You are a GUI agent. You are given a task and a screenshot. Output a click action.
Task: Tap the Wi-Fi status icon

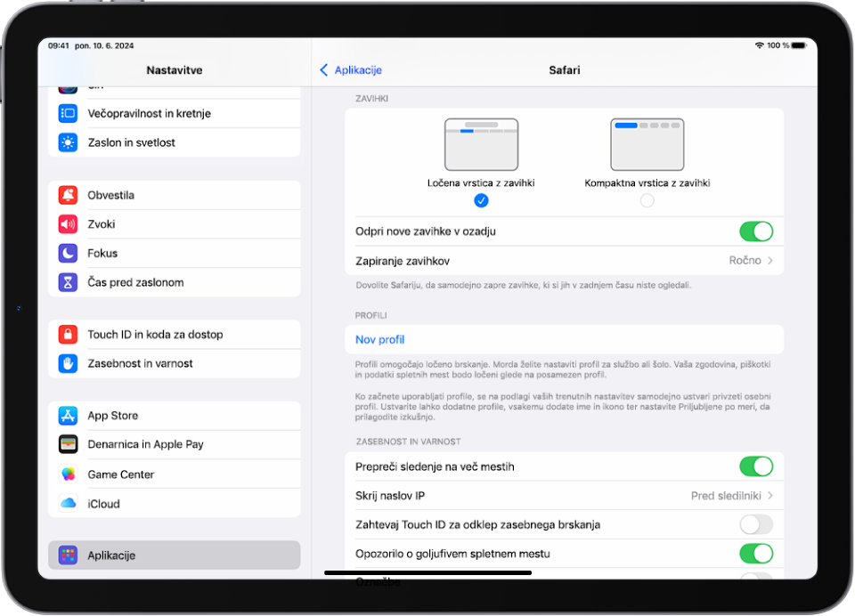759,45
